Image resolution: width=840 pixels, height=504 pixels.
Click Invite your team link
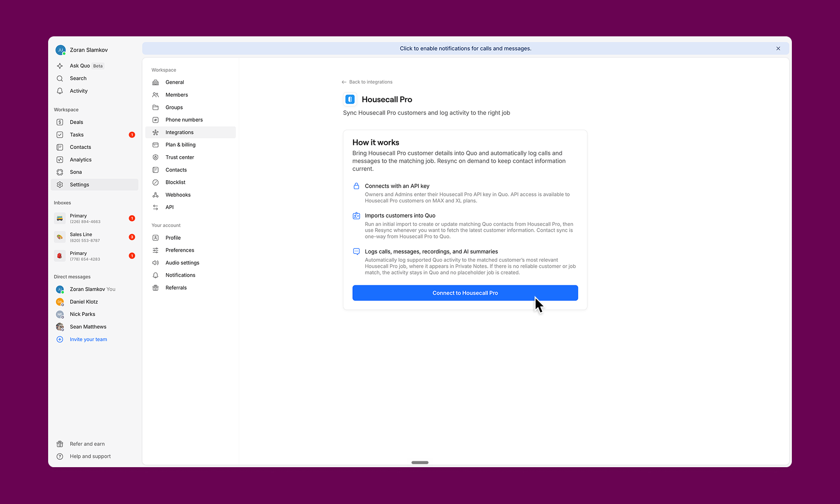click(88, 339)
